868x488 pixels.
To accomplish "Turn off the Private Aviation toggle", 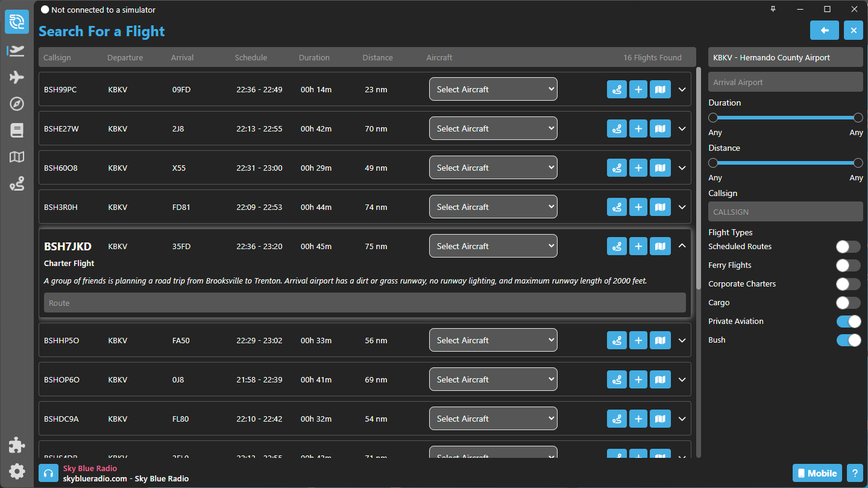I will (848, 322).
